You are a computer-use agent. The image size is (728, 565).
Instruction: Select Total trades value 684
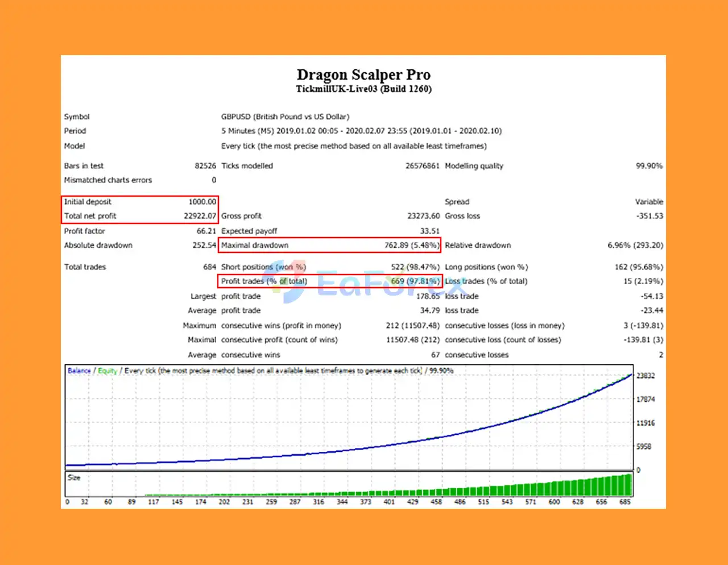[x=210, y=267]
